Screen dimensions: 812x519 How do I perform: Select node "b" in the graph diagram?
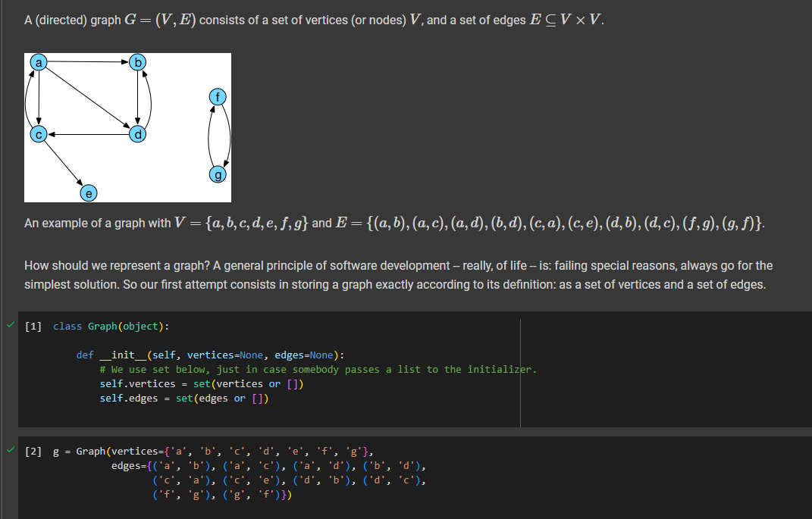click(137, 62)
